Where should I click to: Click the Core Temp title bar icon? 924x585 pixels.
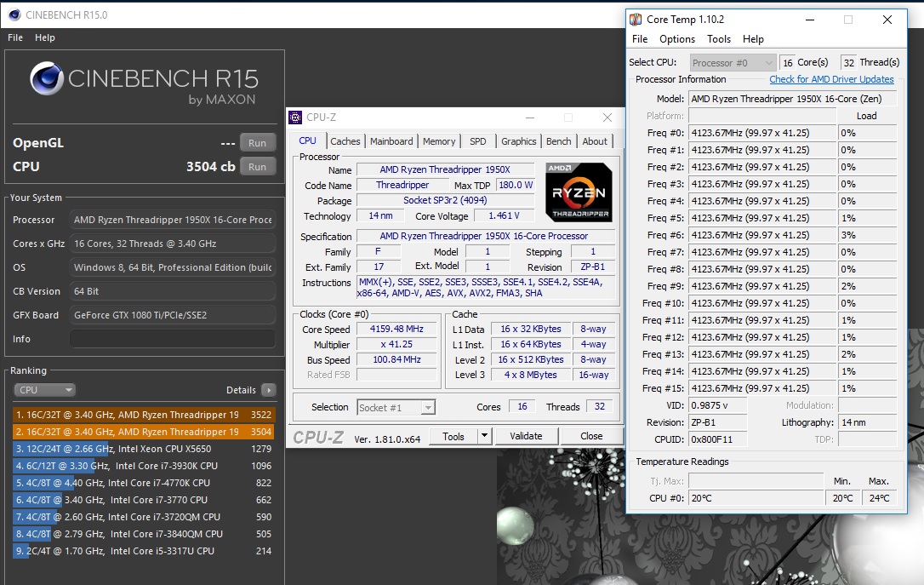click(636, 20)
